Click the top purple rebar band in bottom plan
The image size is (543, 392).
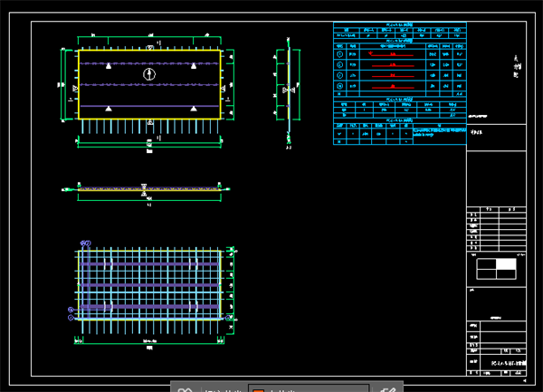pyautogui.click(x=149, y=264)
